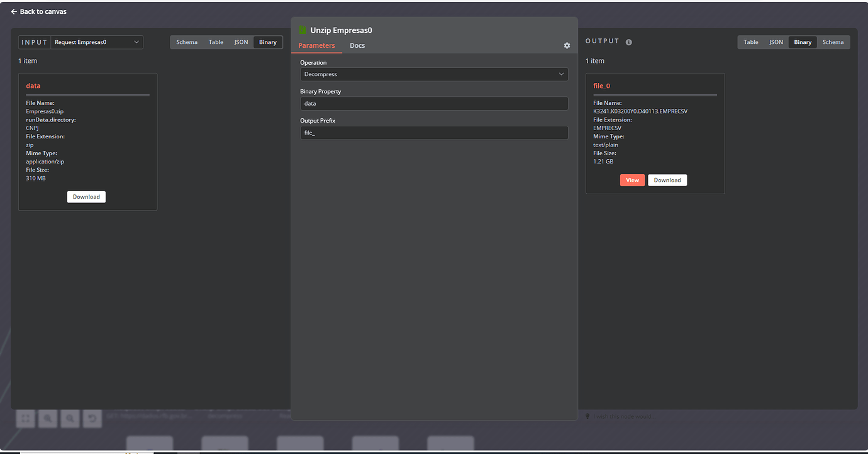The width and height of the screenshot is (868, 454).
Task: Select Binary view in input panel
Action: (267, 42)
